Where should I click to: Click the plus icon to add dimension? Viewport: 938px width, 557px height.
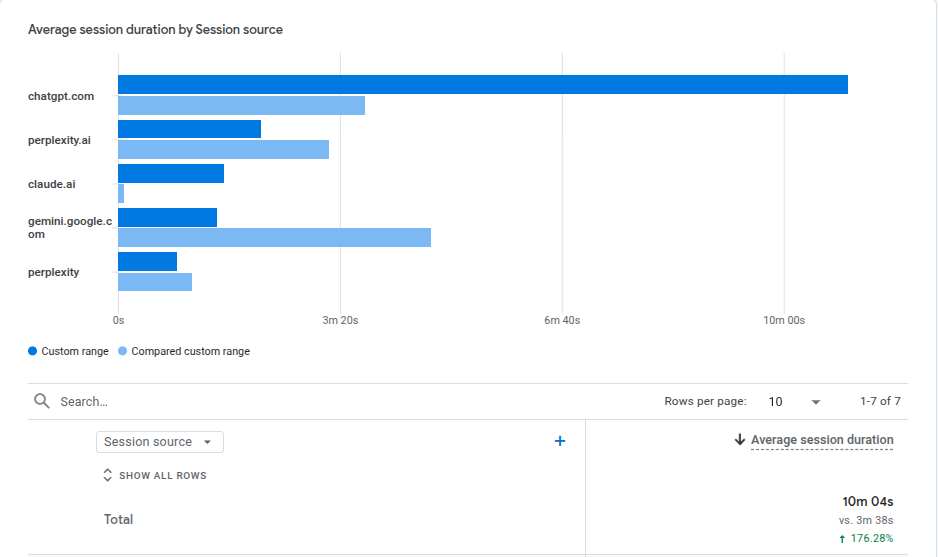click(560, 441)
